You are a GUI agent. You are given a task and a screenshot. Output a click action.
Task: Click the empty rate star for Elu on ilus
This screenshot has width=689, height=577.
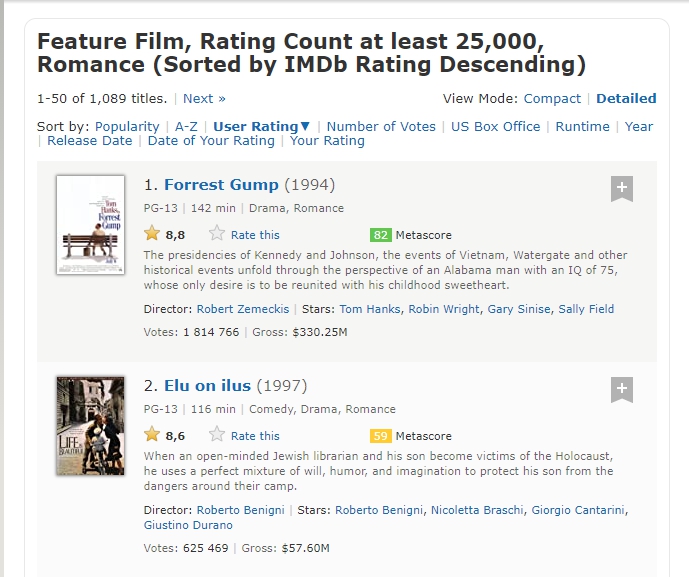[217, 435]
